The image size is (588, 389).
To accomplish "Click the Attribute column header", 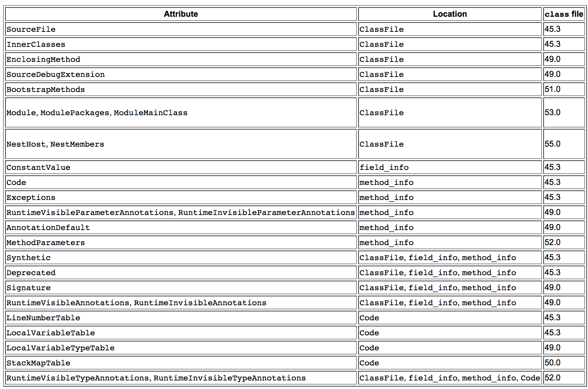I will click(181, 14).
